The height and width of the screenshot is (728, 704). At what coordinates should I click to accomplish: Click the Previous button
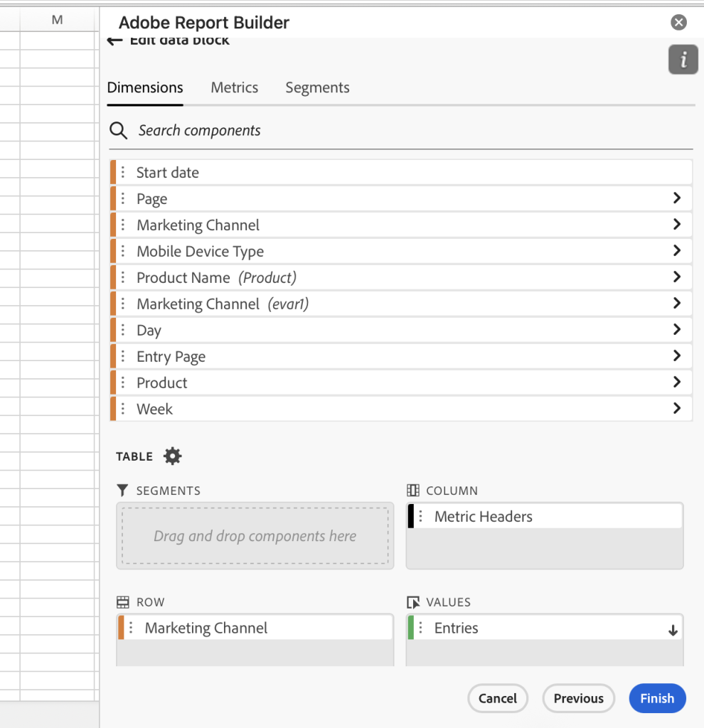tap(578, 698)
